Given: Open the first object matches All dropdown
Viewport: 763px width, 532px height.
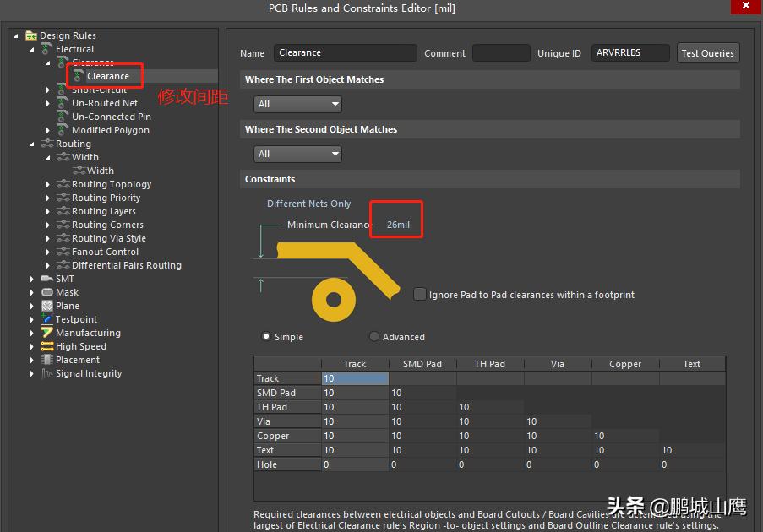Looking at the screenshot, I should pyautogui.click(x=297, y=104).
